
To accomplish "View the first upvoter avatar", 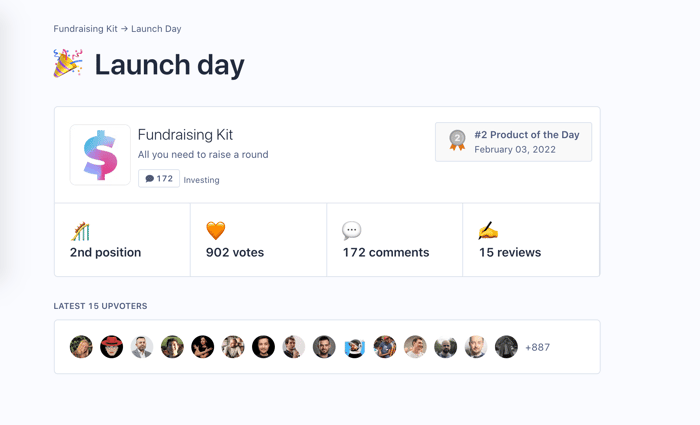I will point(81,347).
